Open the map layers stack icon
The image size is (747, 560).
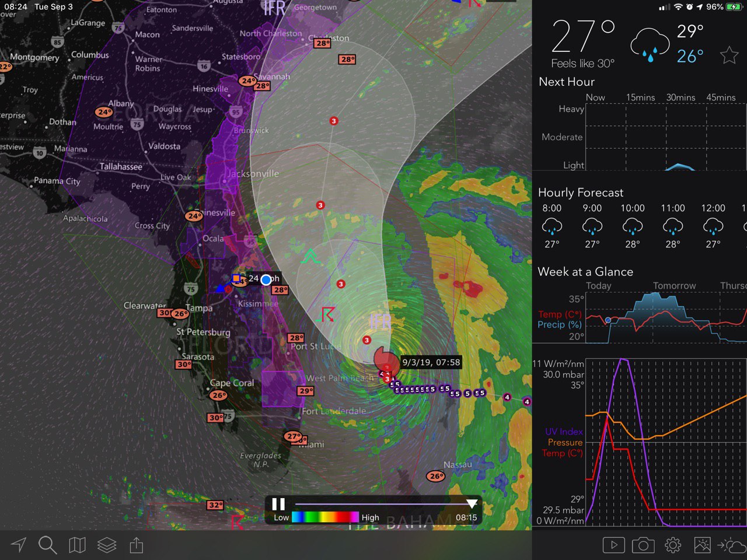(x=107, y=545)
